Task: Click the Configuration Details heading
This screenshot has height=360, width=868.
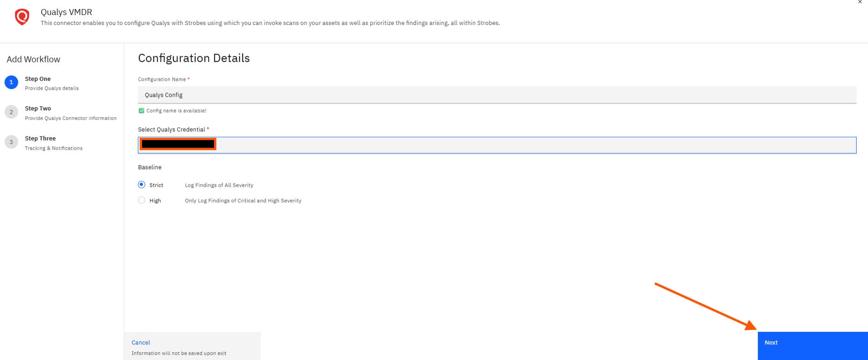Action: [194, 58]
